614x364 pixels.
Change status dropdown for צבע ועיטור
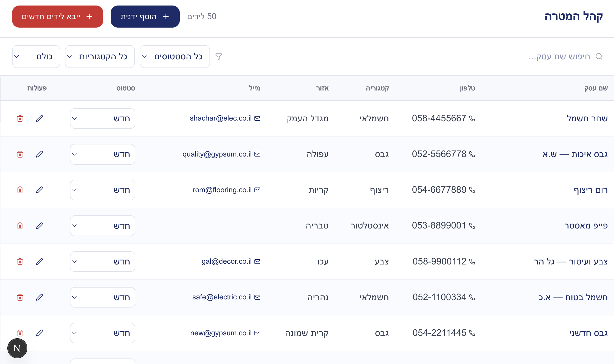(x=103, y=262)
